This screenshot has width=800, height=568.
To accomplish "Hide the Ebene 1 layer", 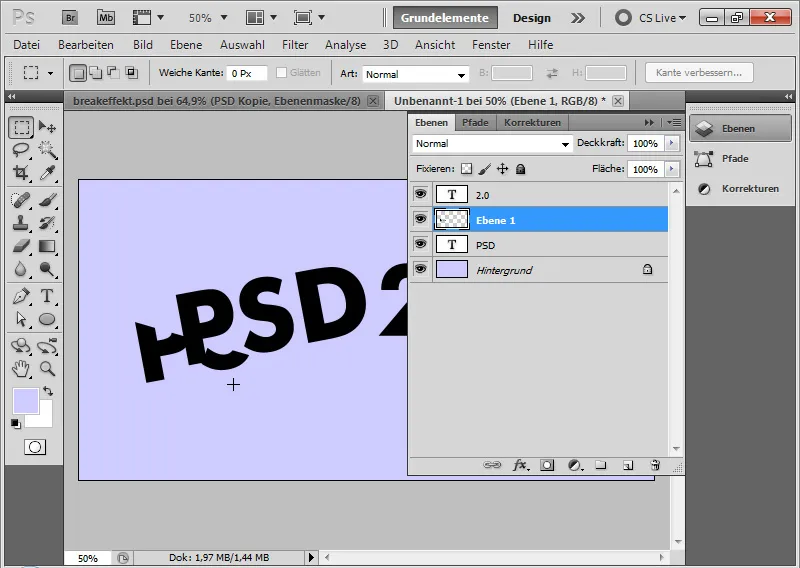I will click(x=420, y=219).
